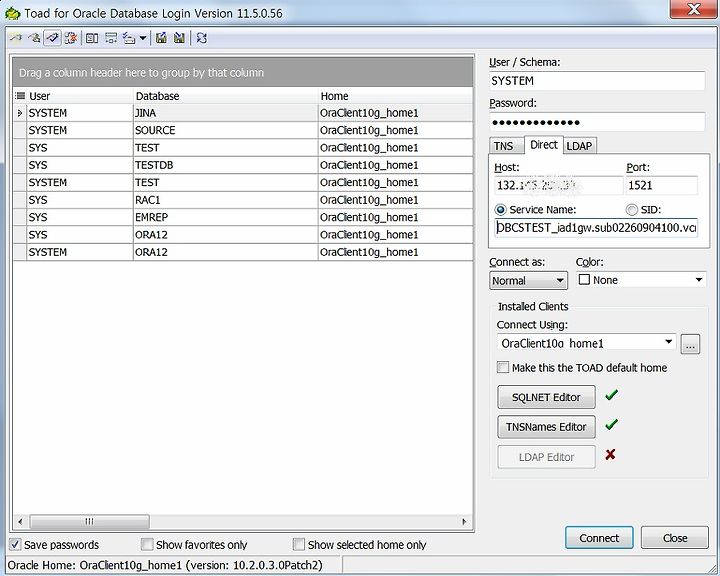Open the SQLNET Editor
The image size is (720, 576).
click(x=546, y=397)
